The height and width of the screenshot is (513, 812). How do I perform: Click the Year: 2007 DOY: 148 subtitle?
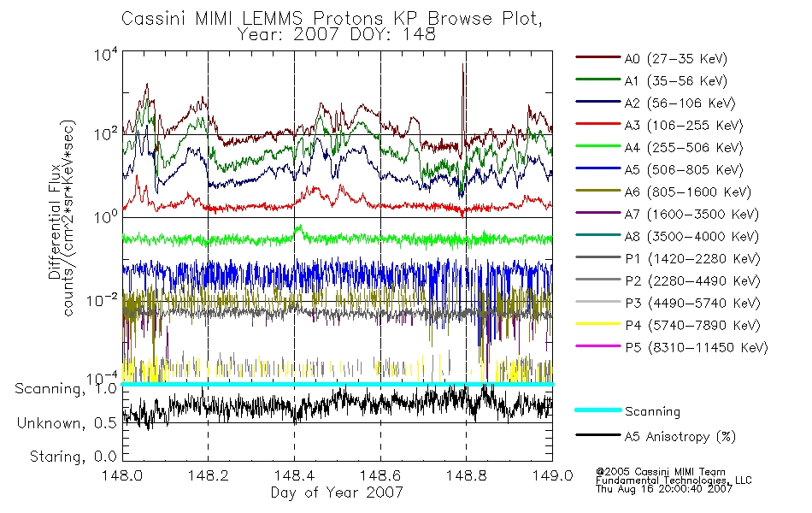(337, 35)
